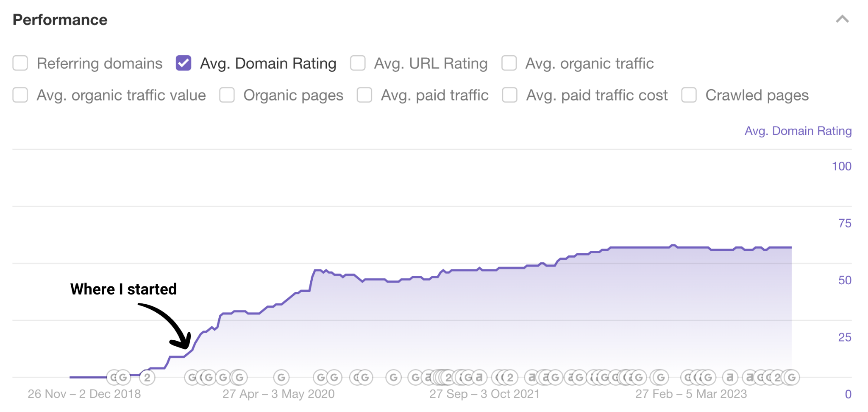
Task: Click the standalone 'a' marker above Oct 2021 label
Action: 479,377
